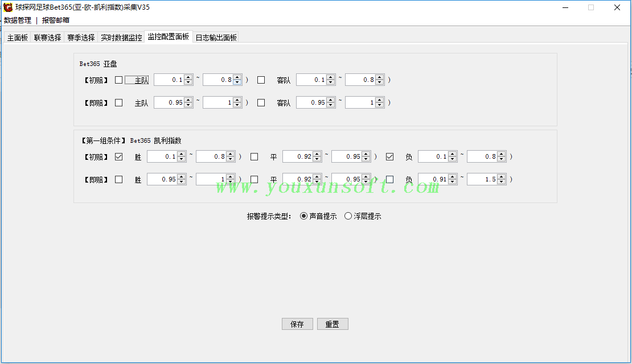Minimize the application window

pyautogui.click(x=565, y=7)
